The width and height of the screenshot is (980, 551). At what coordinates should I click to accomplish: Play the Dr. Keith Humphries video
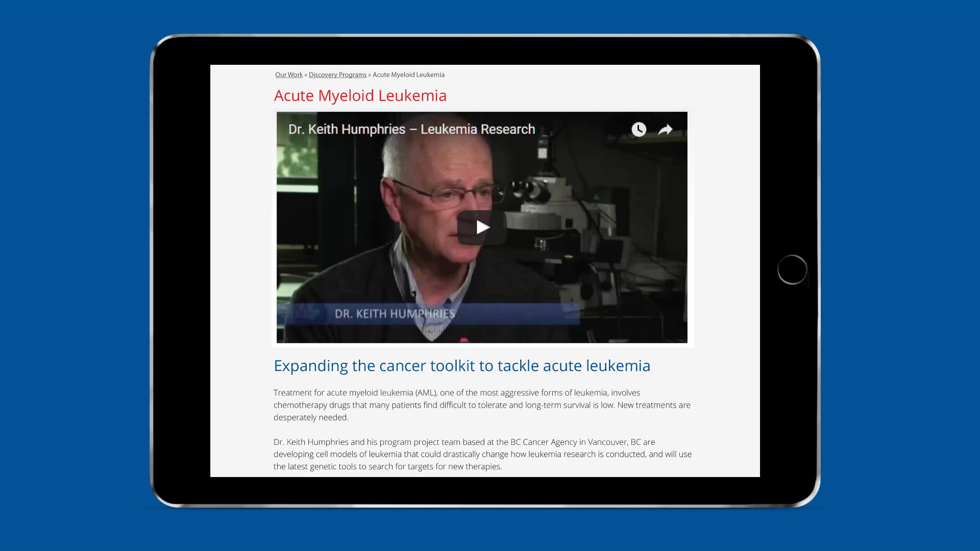[482, 228]
